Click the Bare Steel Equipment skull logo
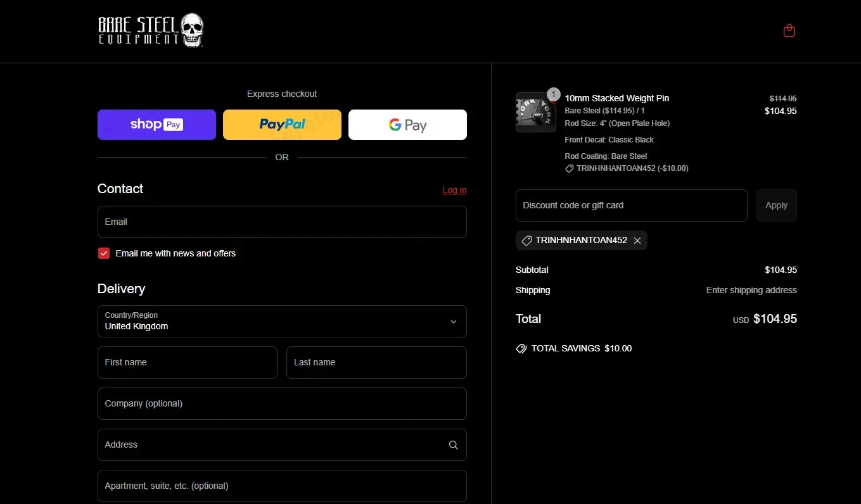 151,30
